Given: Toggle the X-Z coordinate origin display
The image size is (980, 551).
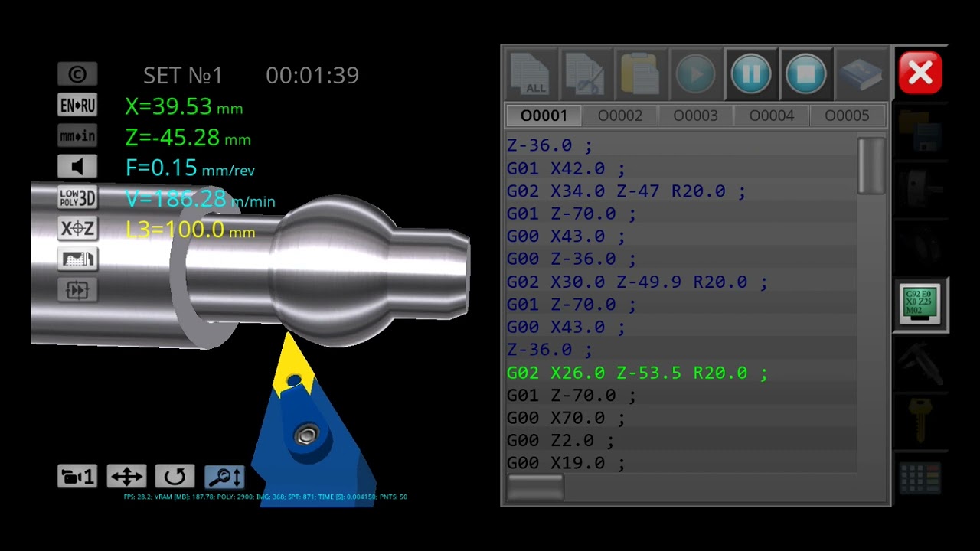Looking at the screenshot, I should tap(77, 228).
